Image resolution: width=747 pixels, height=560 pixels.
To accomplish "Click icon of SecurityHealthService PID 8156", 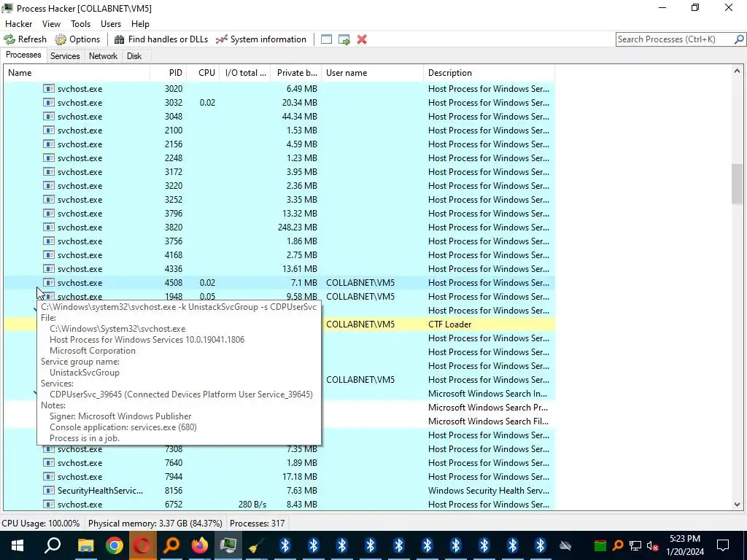I will [49, 491].
